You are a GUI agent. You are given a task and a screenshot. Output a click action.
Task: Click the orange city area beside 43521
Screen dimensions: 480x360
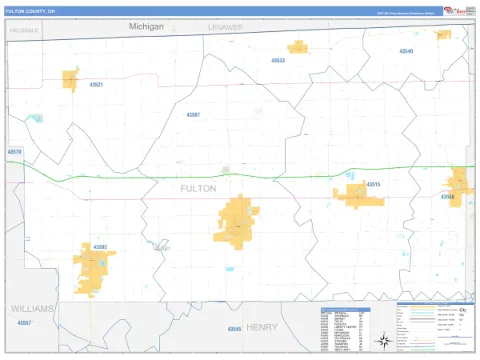click(70, 80)
